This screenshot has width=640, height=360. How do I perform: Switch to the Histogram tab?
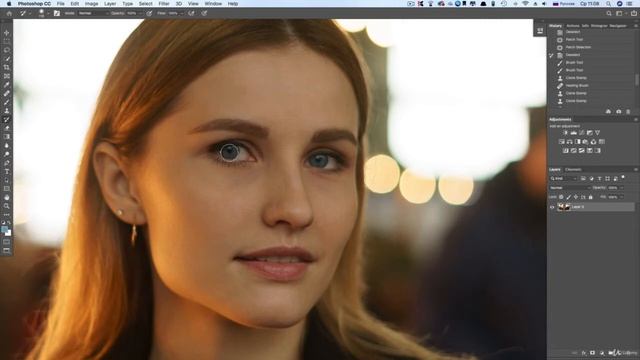click(x=599, y=26)
